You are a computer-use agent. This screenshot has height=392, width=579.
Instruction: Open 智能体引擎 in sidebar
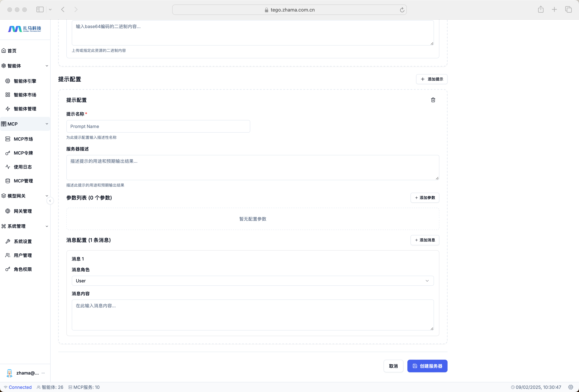point(25,81)
